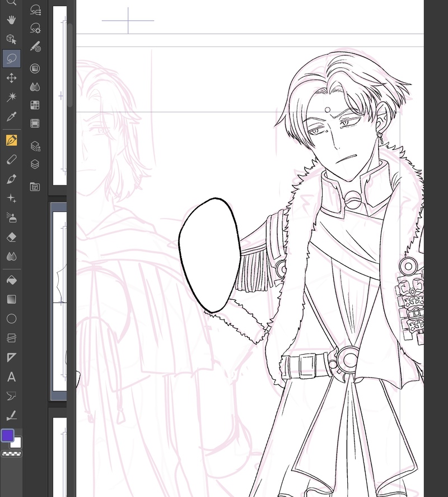This screenshot has height=497, width=448.
Task: Open the Tool Property palette
Action: coord(35,28)
